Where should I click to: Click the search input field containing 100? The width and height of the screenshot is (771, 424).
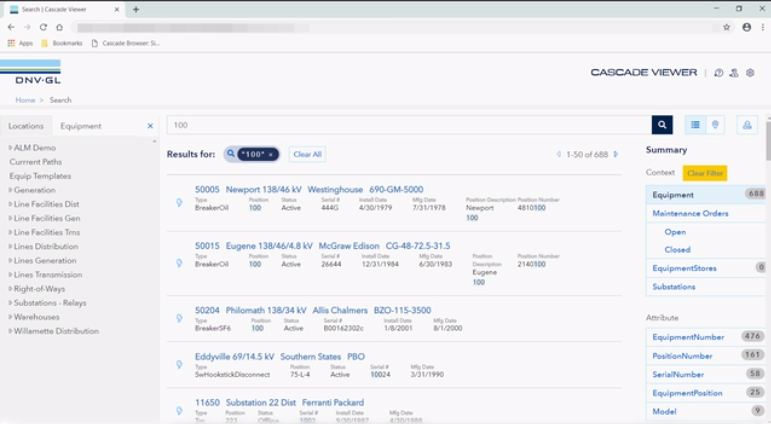(409, 125)
